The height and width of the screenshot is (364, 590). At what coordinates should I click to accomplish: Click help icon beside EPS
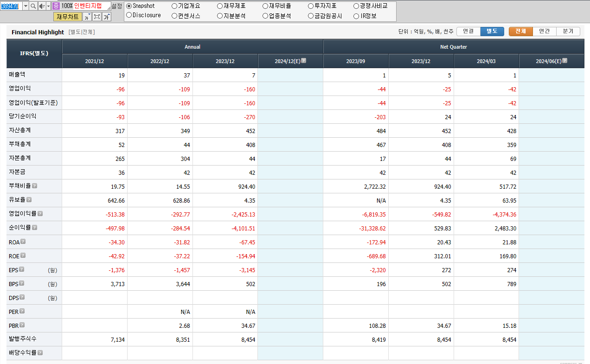pos(21,269)
